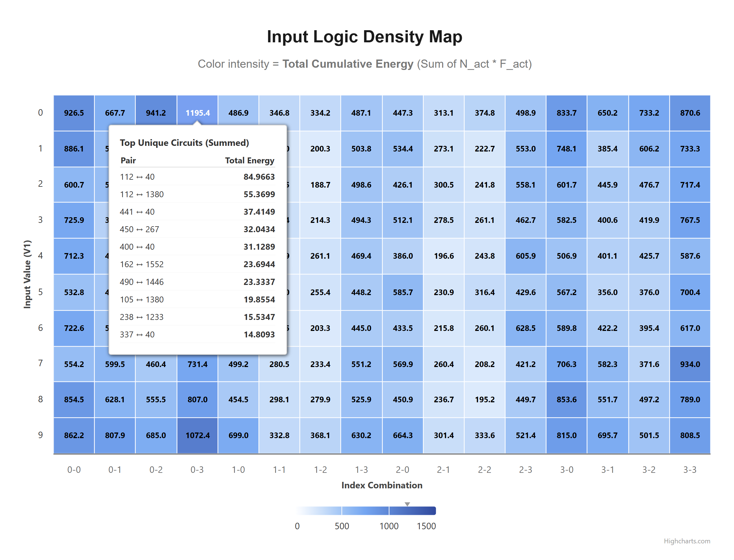Viewport: 734px width, 560px height.
Task: Click the cell showing 196.6
Action: tap(444, 256)
